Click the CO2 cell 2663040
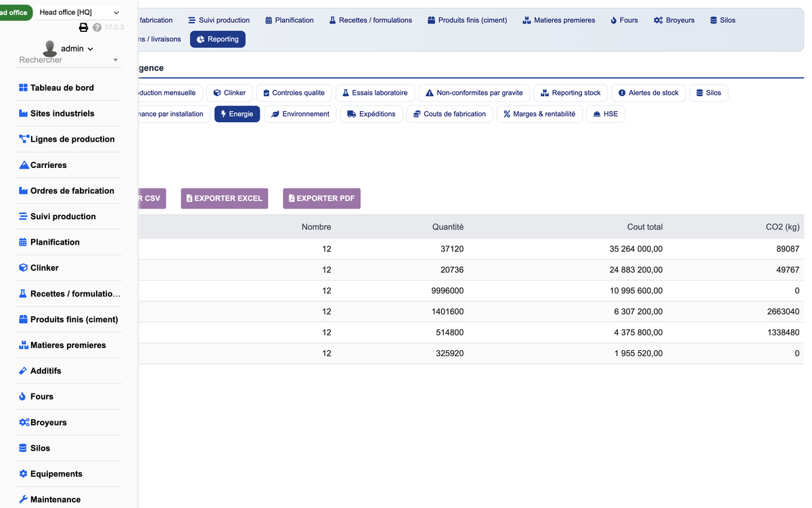Image resolution: width=812 pixels, height=508 pixels. [783, 312]
